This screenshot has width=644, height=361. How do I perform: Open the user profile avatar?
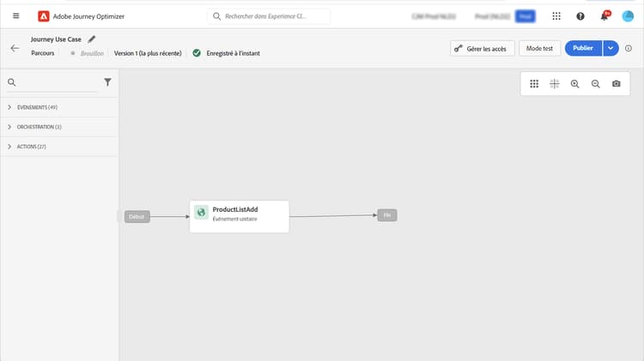(628, 16)
